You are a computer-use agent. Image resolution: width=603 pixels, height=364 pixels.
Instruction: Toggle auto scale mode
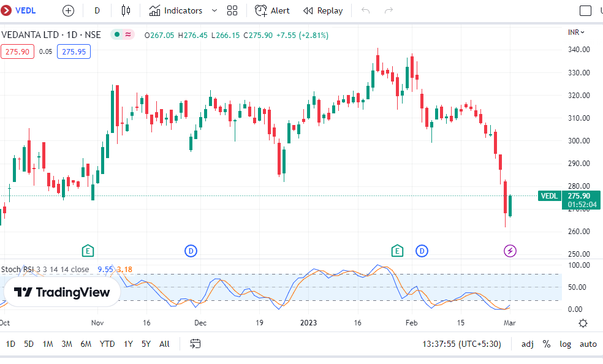(x=588, y=344)
